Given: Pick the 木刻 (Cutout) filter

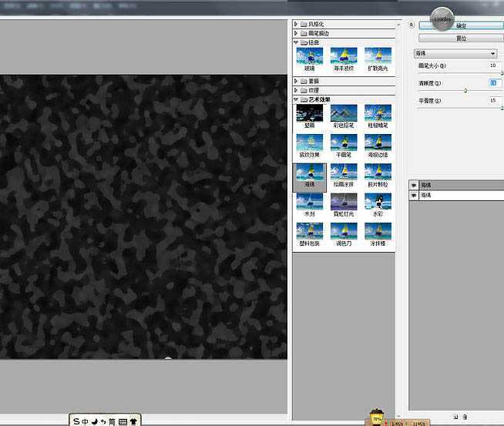Looking at the screenshot, I should pos(309,202).
